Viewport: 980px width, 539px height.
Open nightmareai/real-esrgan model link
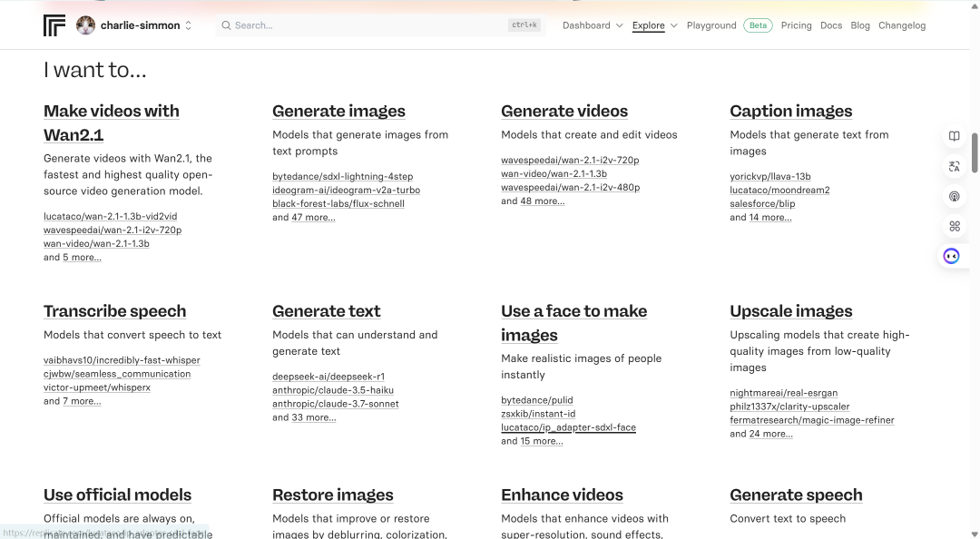pos(784,393)
